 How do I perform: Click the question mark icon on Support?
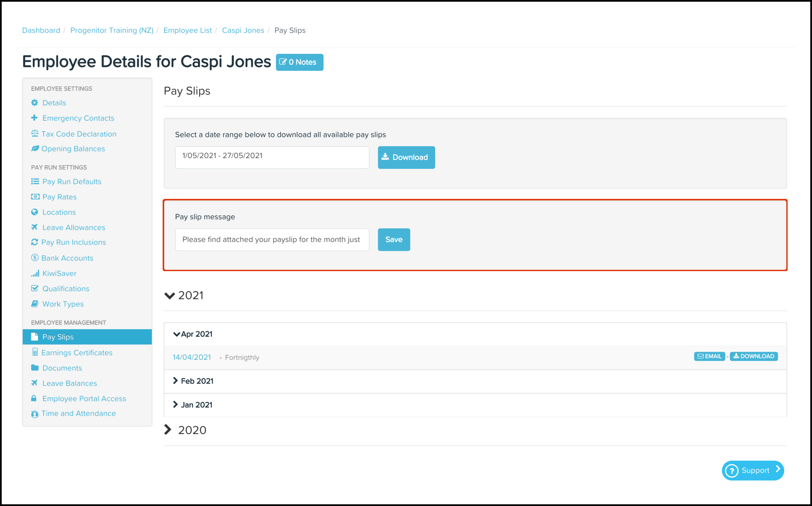pyautogui.click(x=732, y=471)
